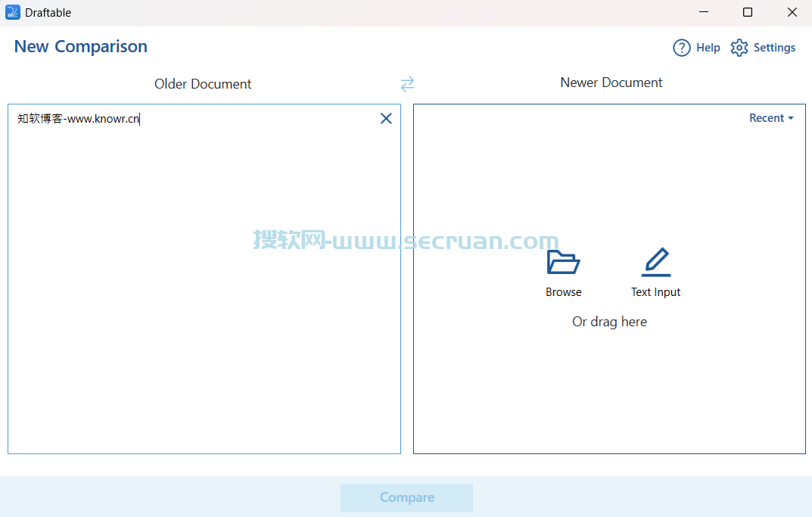Swap older and newer documents arrows
This screenshot has width=812, height=517.
pyautogui.click(x=408, y=84)
